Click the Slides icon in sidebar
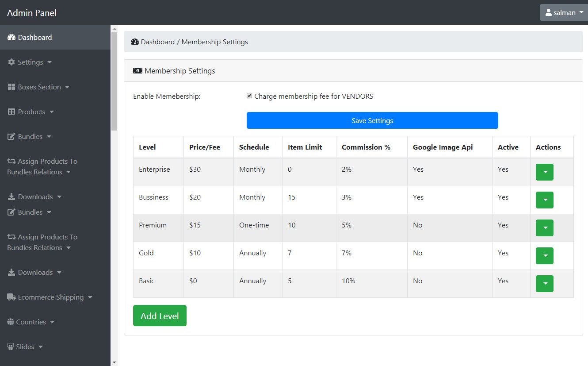This screenshot has height=366, width=588. 11,347
